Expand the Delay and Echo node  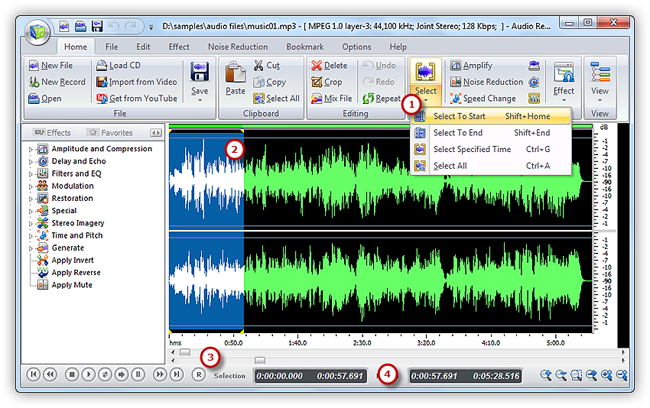30,162
